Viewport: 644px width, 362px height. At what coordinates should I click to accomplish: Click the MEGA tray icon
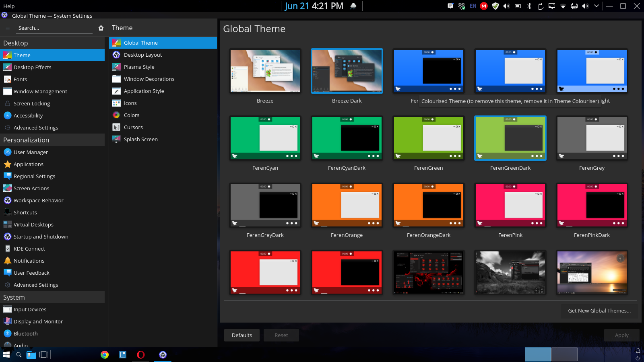pos(484,6)
